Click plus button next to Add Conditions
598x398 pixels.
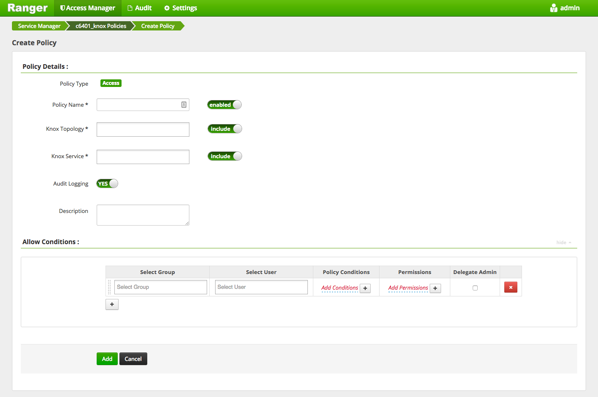365,288
